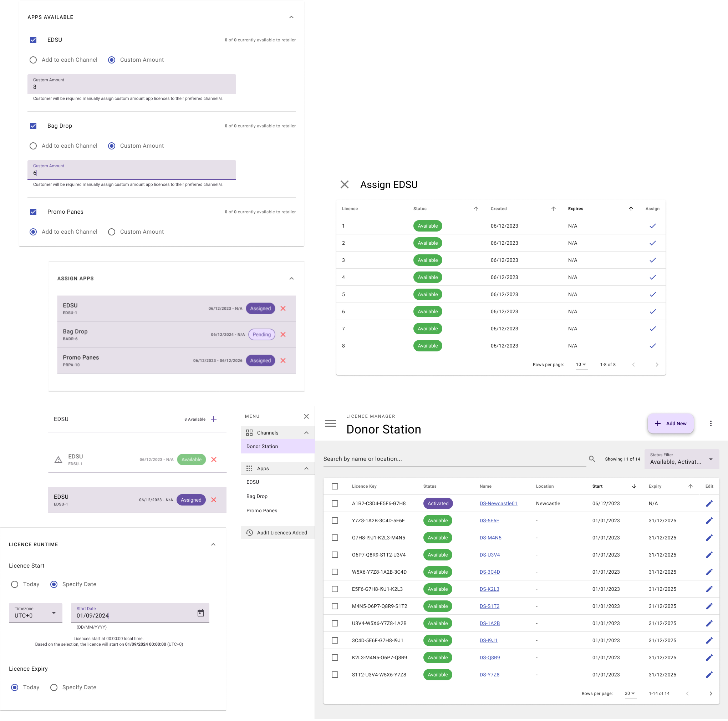This screenshot has width=728, height=721.
Task: Collapse the Assign Apps section
Action: (x=291, y=279)
